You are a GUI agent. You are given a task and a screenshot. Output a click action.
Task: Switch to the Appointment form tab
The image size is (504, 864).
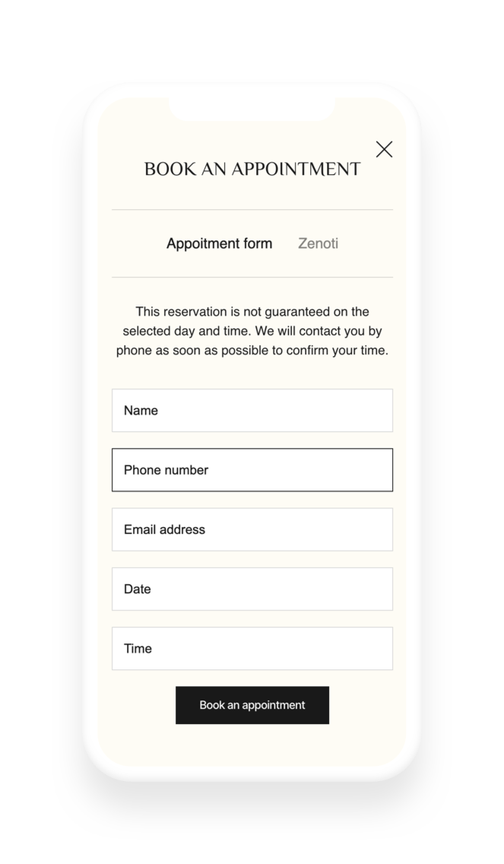219,243
